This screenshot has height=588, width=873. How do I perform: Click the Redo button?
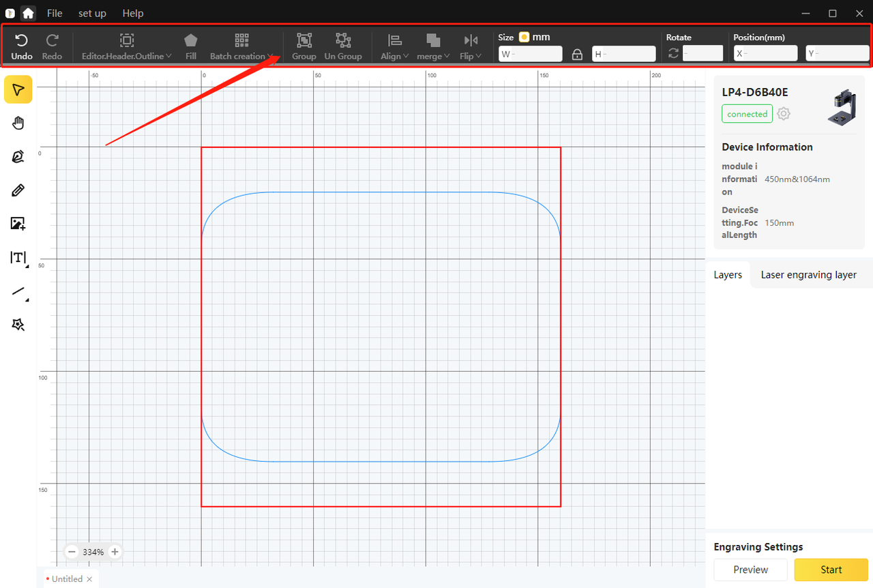tap(52, 47)
